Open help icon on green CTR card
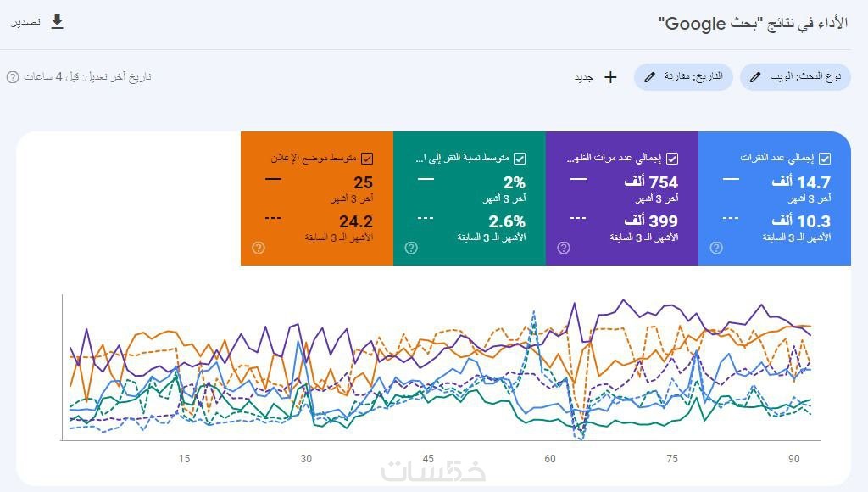The image size is (868, 492). [411, 248]
